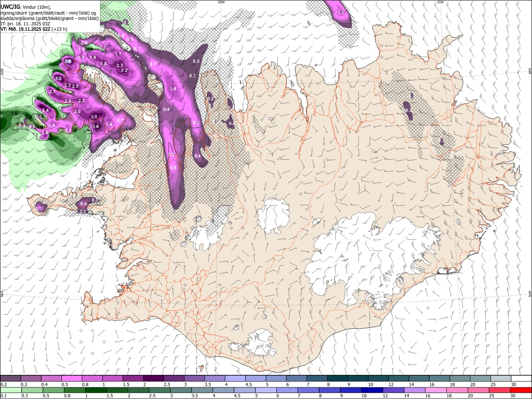The width and height of the screenshot is (532, 399).
Task: Click the 1.7 precipitation value on the map
Action: click(x=118, y=54)
